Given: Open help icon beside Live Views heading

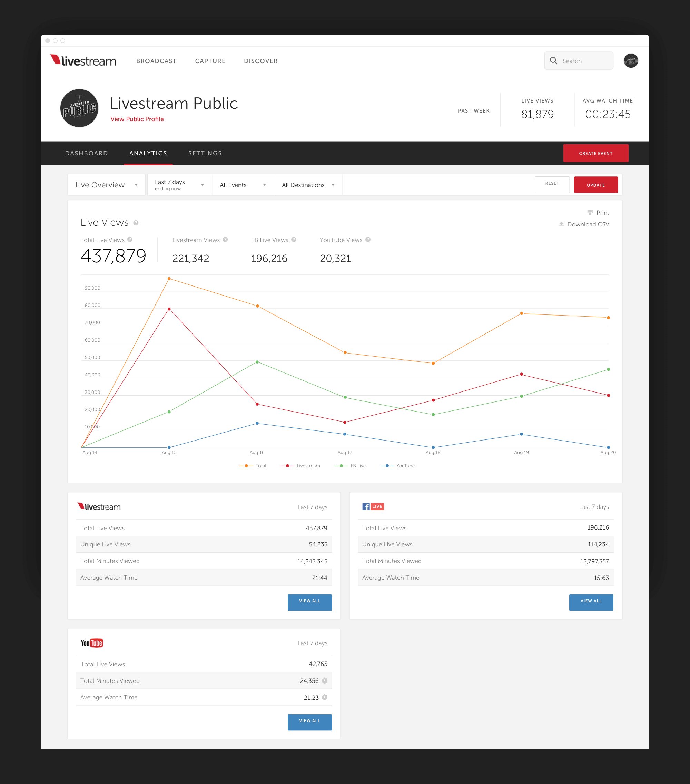Looking at the screenshot, I should click(x=136, y=223).
